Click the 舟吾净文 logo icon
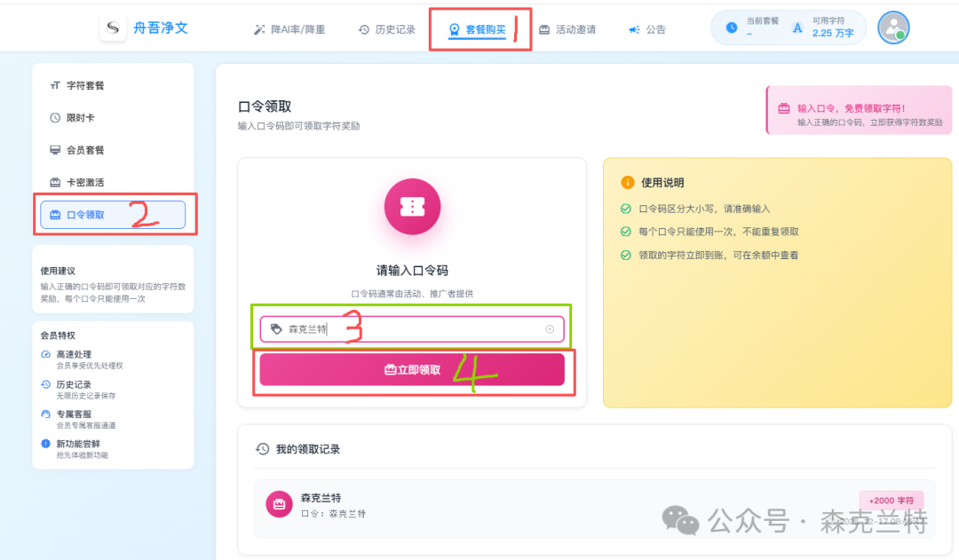The width and height of the screenshot is (959, 560). click(113, 28)
